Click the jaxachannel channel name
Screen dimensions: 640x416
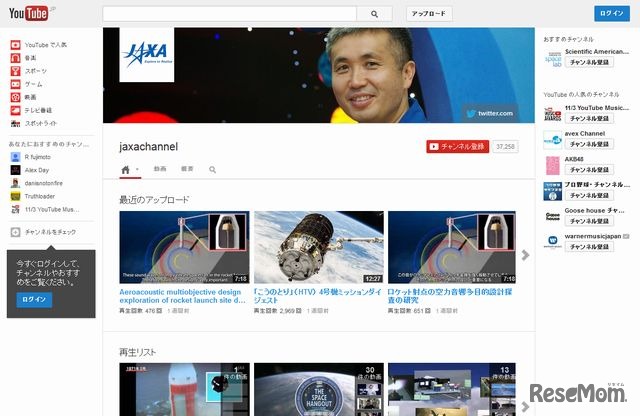(149, 147)
